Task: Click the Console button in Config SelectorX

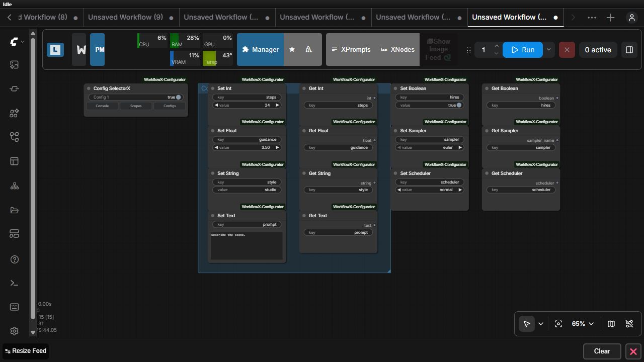Action: point(102,106)
